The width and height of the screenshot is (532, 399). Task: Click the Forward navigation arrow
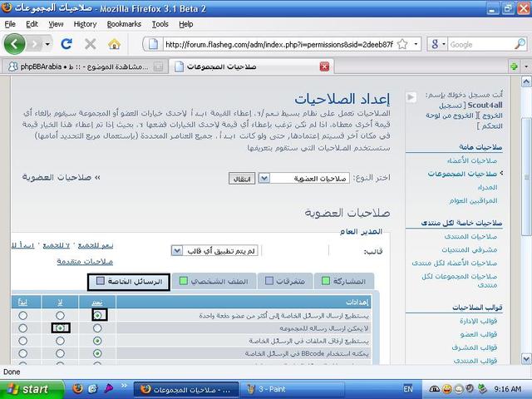coord(34,44)
